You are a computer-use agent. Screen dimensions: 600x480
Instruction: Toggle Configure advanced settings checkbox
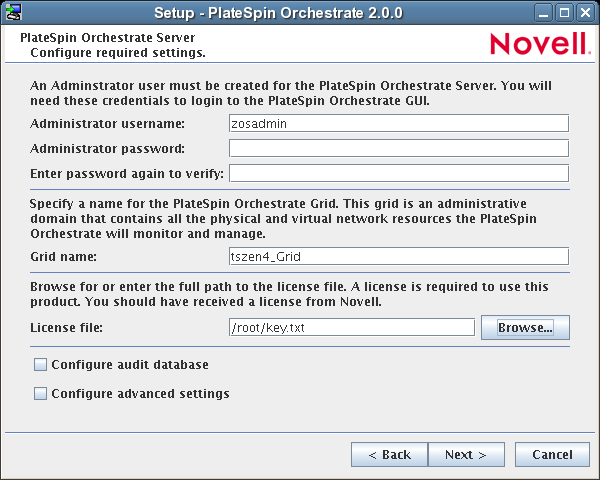coord(41,394)
